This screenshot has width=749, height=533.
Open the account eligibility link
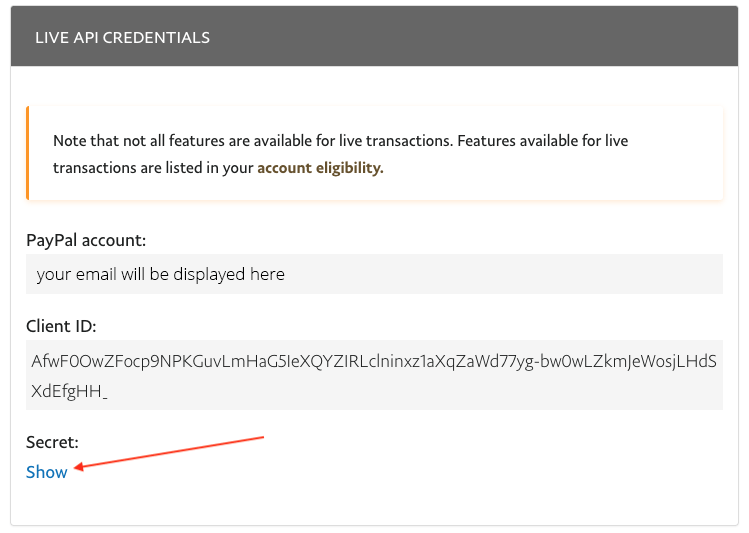tap(320, 168)
